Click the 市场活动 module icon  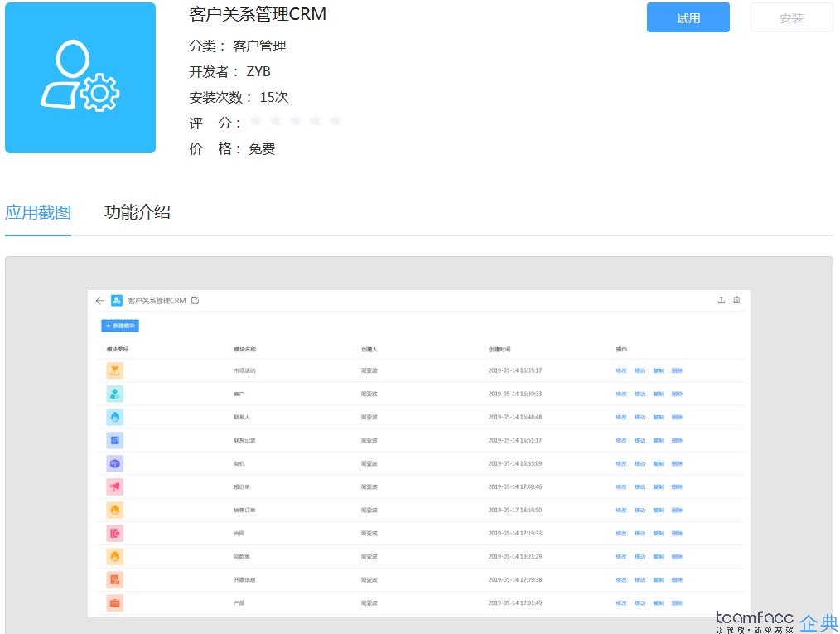(114, 370)
